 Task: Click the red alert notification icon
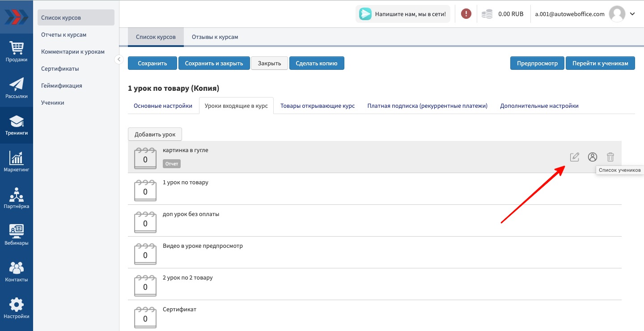point(466,14)
